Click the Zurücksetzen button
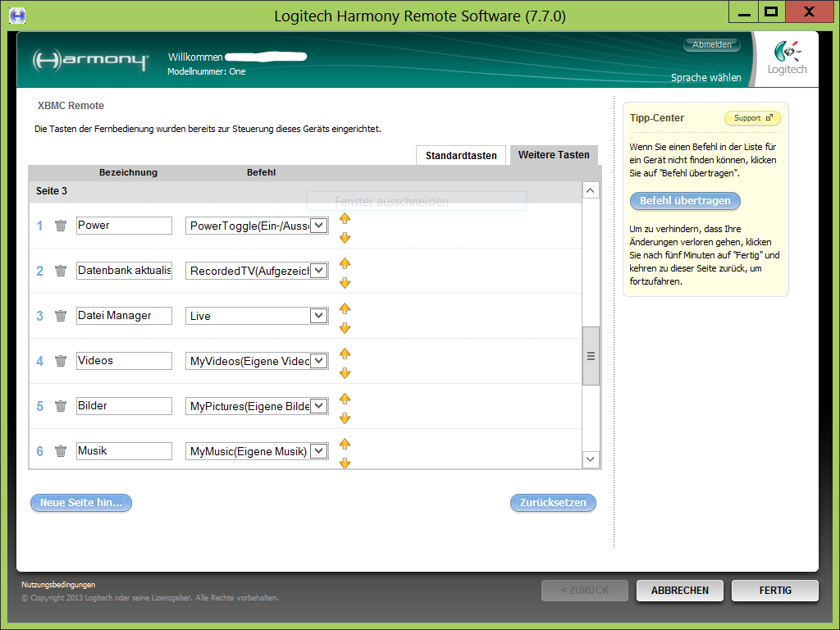This screenshot has width=840, height=630. [553, 503]
